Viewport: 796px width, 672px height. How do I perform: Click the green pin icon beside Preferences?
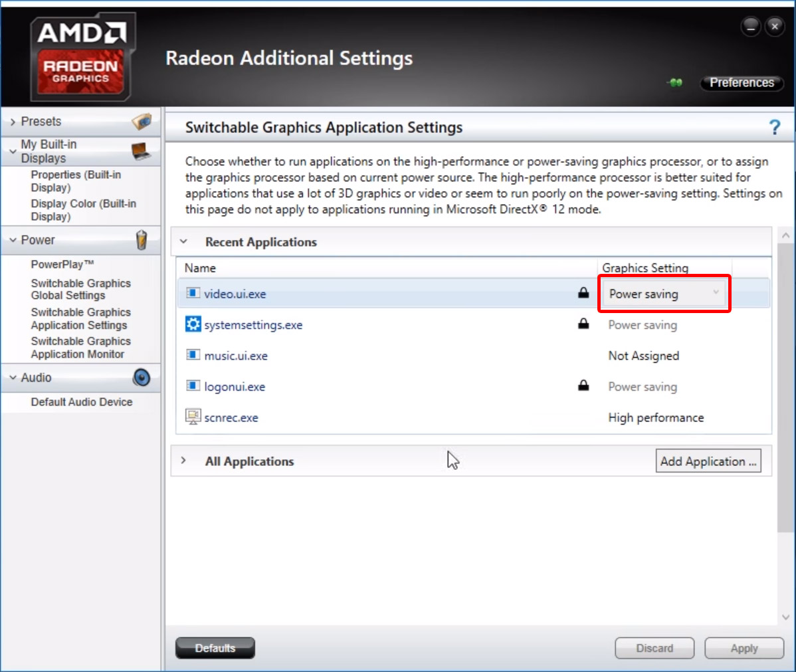[675, 82]
